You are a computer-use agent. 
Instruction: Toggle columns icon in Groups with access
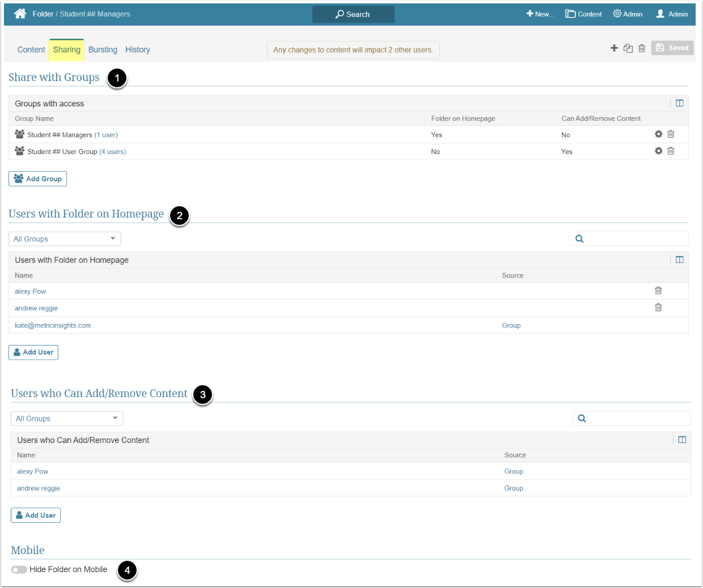click(679, 103)
